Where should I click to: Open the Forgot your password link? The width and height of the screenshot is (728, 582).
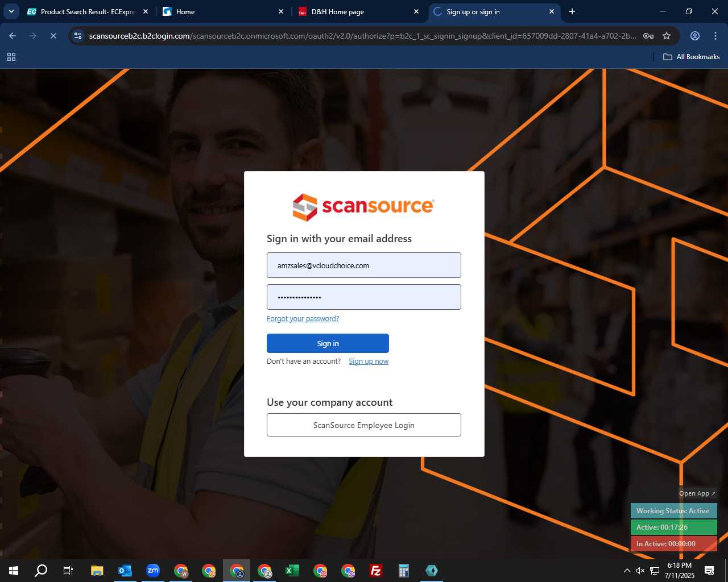(303, 319)
